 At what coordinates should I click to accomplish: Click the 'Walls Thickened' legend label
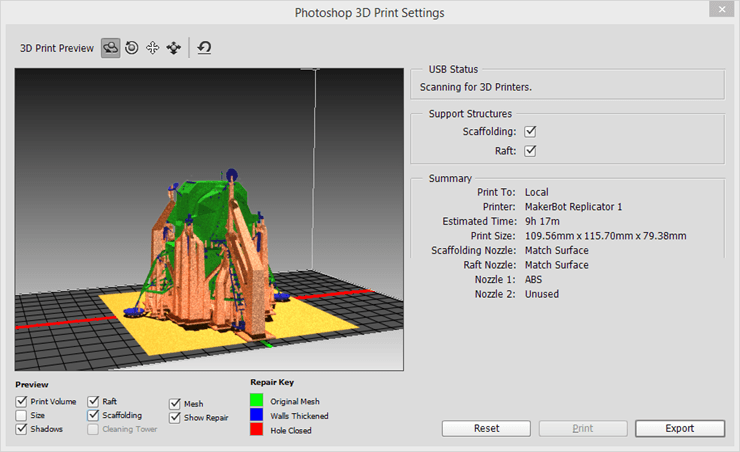pyautogui.click(x=299, y=416)
